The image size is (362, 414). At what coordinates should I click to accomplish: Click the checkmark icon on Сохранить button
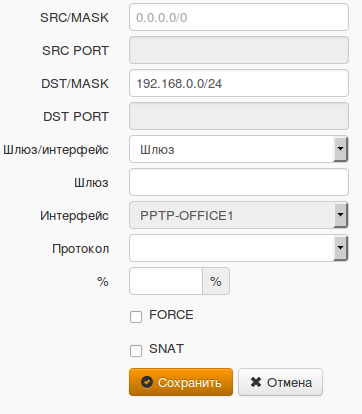pyautogui.click(x=147, y=382)
